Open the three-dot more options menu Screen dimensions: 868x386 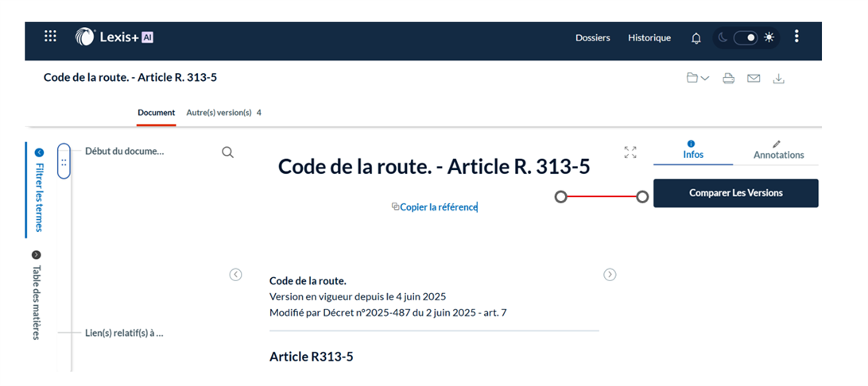pos(796,37)
